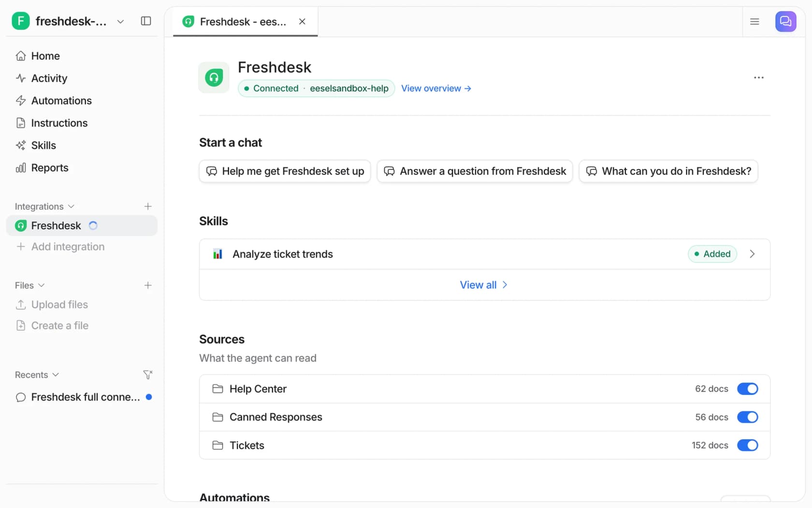Screen dimensions: 812x508
Task: Turn off the Canned Responses toggle
Action: 747,417
